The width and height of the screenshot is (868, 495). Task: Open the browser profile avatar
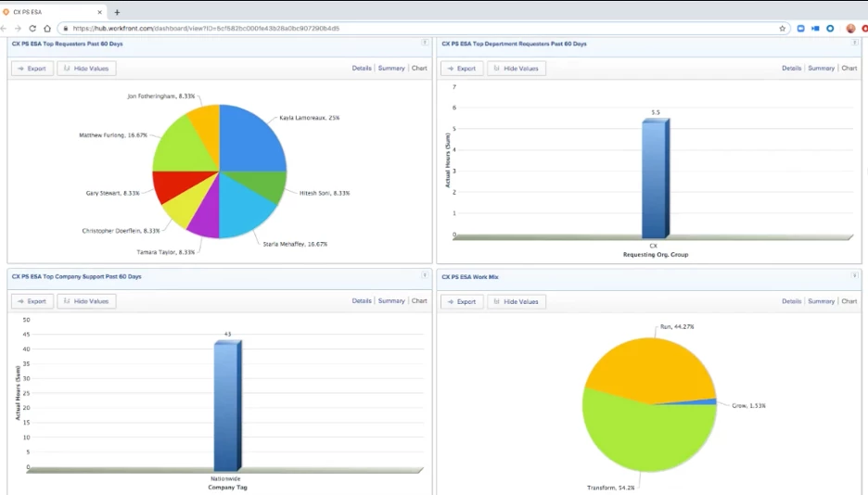pos(850,28)
